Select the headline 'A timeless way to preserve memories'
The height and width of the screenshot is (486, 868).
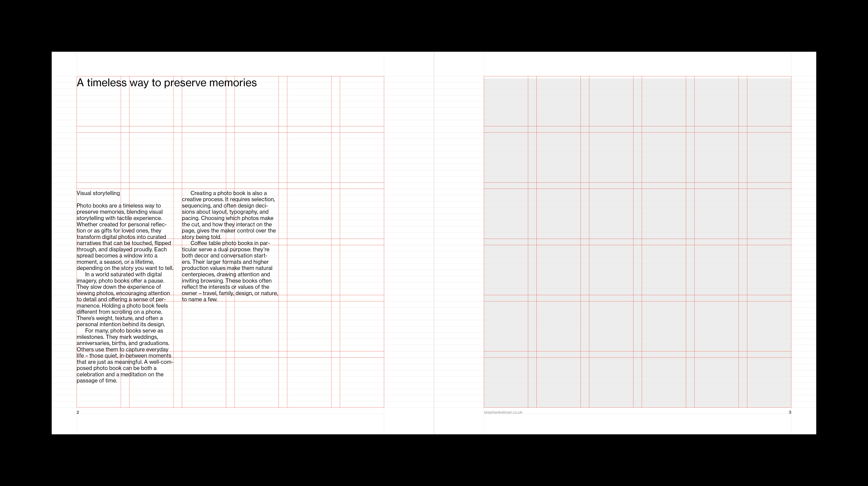(x=167, y=82)
